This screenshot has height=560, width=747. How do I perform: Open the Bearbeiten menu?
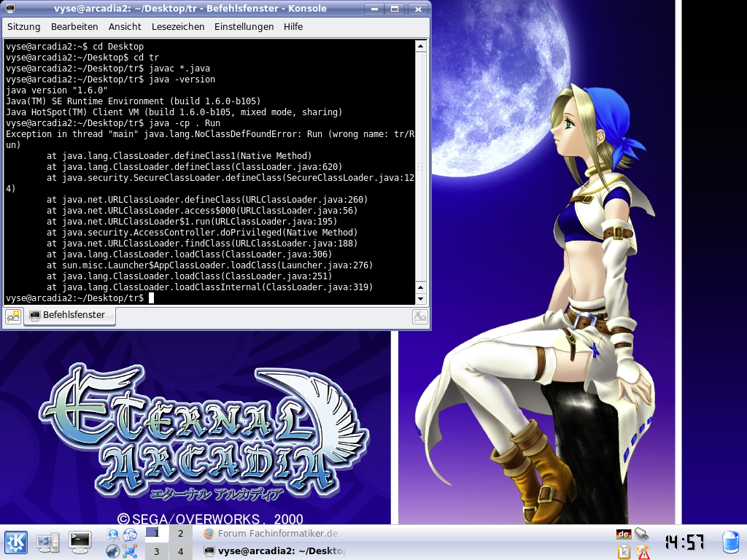(x=74, y=27)
